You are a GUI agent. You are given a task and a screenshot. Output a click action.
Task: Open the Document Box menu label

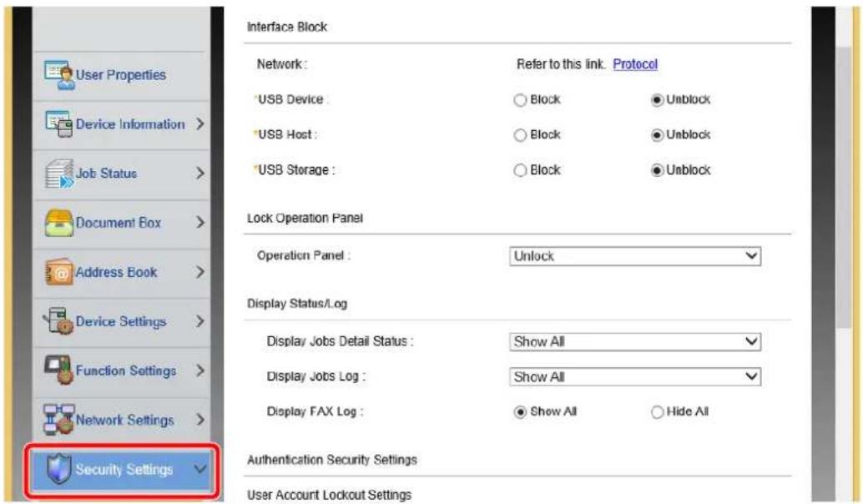[119, 223]
